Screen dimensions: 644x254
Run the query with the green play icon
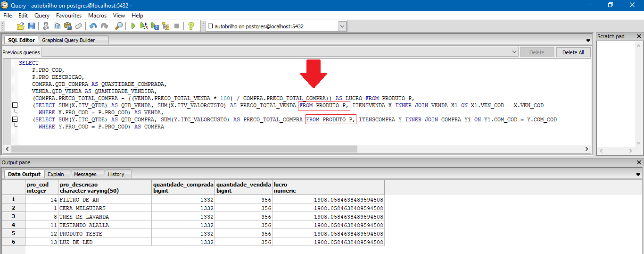pyautogui.click(x=133, y=26)
